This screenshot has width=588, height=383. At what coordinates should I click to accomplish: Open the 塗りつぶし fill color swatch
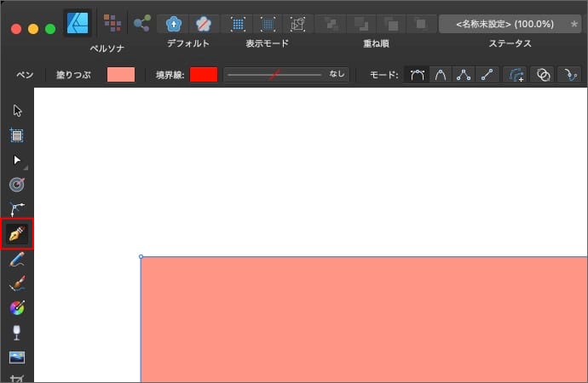121,75
